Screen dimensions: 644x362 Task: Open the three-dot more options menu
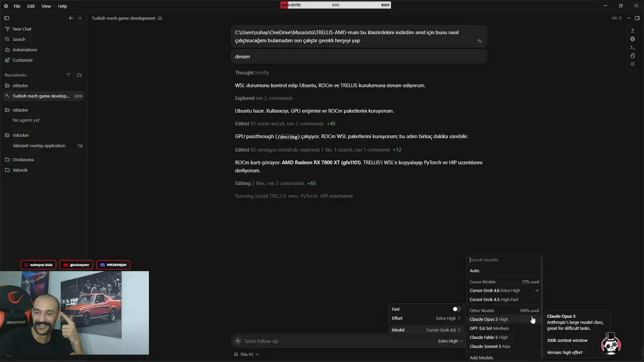(x=629, y=18)
